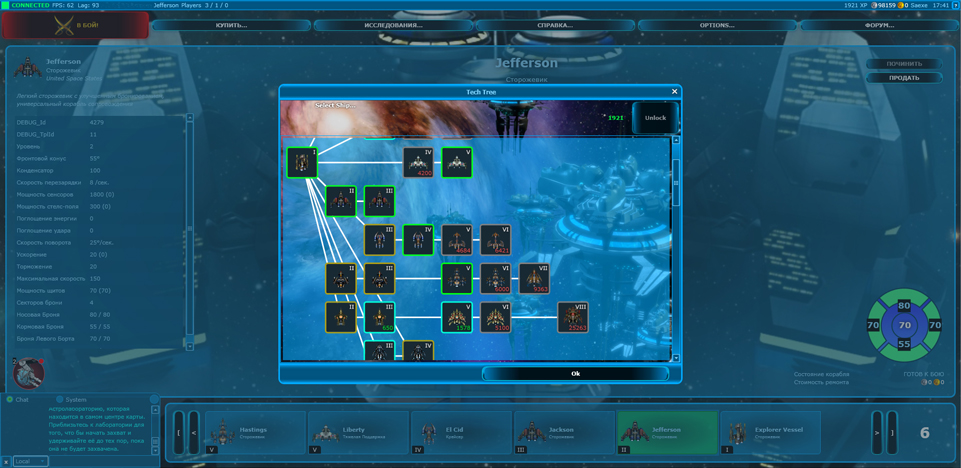Viewport: 961px width, 468px height.
Task: Select the tier I root ship node
Action: (302, 162)
